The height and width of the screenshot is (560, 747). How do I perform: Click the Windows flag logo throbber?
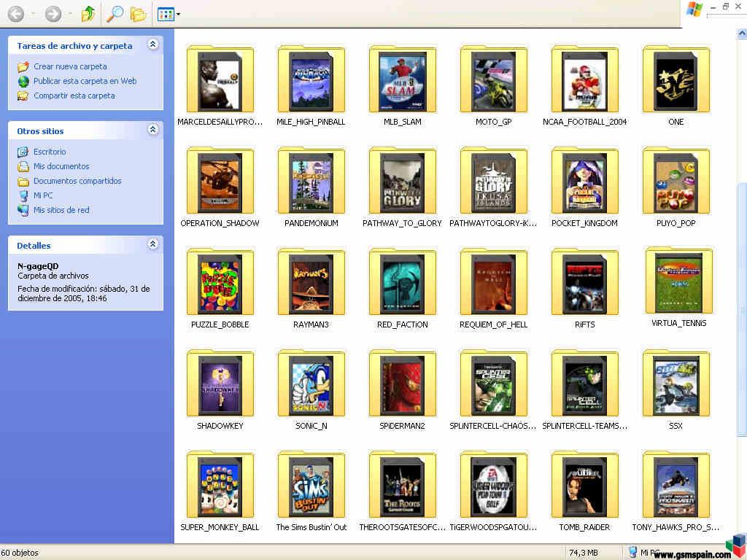click(694, 9)
